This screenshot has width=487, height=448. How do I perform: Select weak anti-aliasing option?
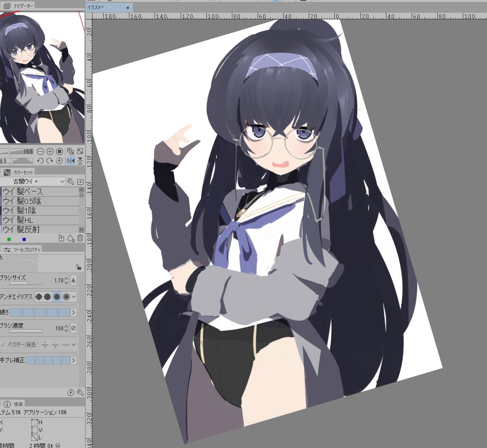(x=47, y=297)
